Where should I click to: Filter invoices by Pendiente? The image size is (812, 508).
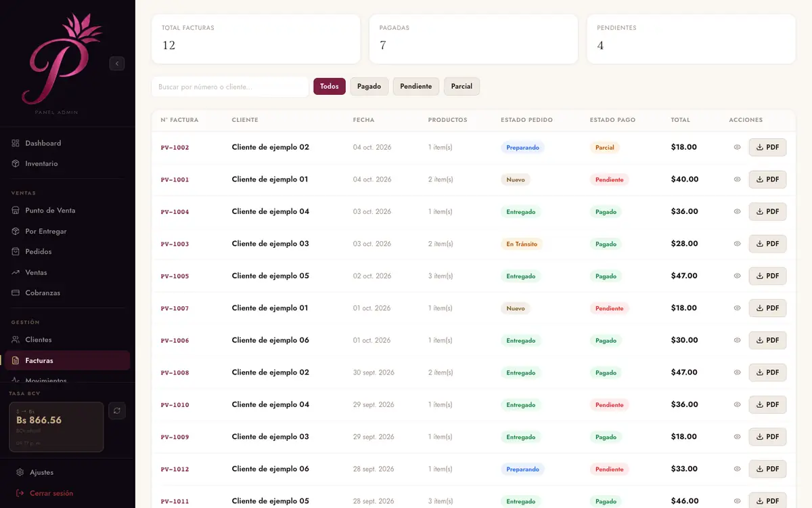click(416, 87)
